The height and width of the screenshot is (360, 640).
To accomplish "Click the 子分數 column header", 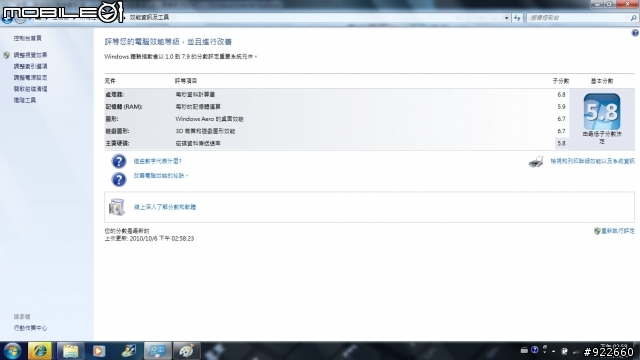I will click(x=561, y=81).
